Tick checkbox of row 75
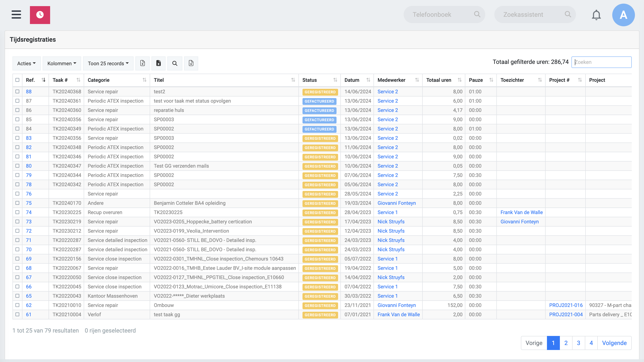The height and width of the screenshot is (362, 644). [17, 203]
